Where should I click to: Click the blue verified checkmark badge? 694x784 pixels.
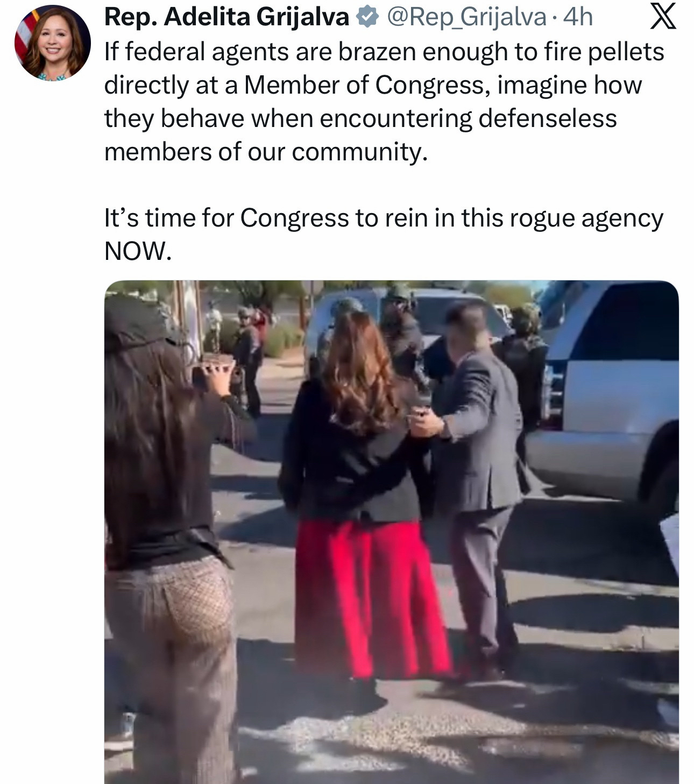367,18
